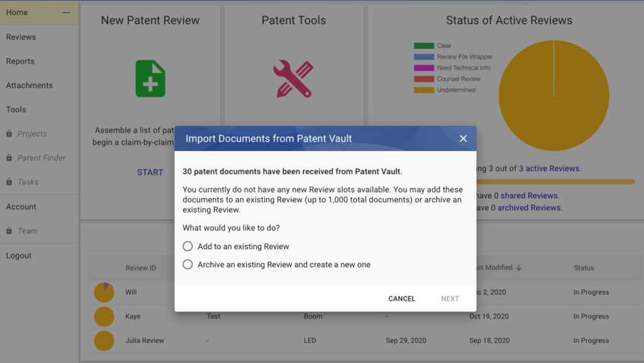Image resolution: width=644 pixels, height=363 pixels.
Task: Click the pie icon beside Will review
Action: point(104,293)
